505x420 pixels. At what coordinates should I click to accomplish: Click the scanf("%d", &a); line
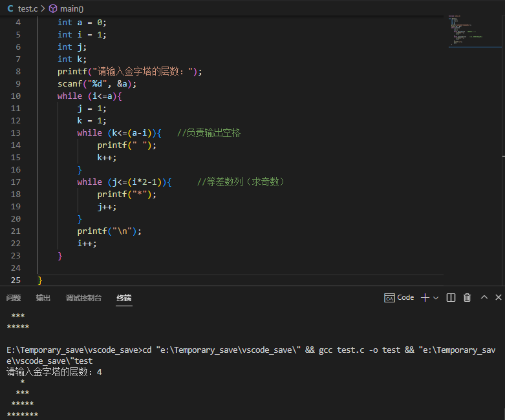tap(97, 84)
